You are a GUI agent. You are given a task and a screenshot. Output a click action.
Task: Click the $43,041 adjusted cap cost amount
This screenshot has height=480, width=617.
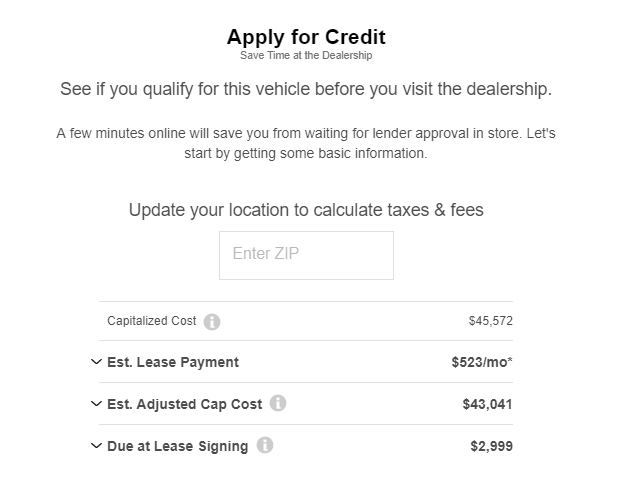(x=487, y=404)
